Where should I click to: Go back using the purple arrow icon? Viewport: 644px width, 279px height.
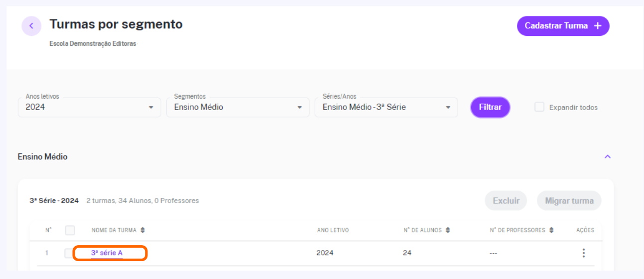(x=31, y=26)
